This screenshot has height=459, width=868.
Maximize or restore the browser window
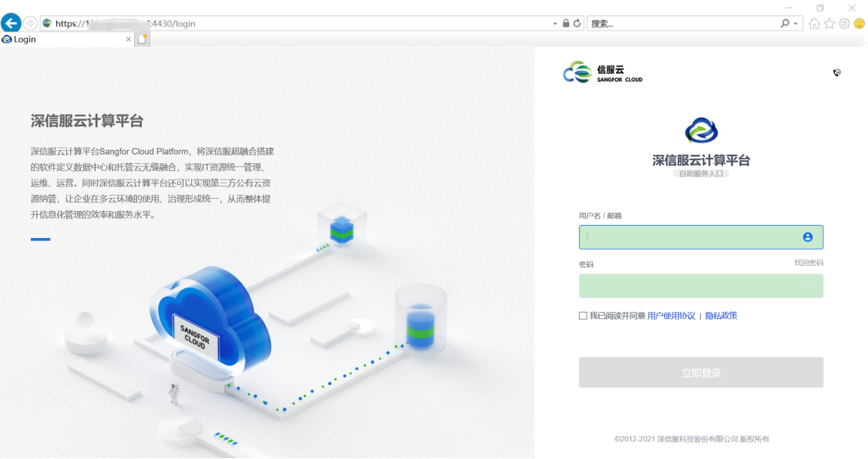820,8
